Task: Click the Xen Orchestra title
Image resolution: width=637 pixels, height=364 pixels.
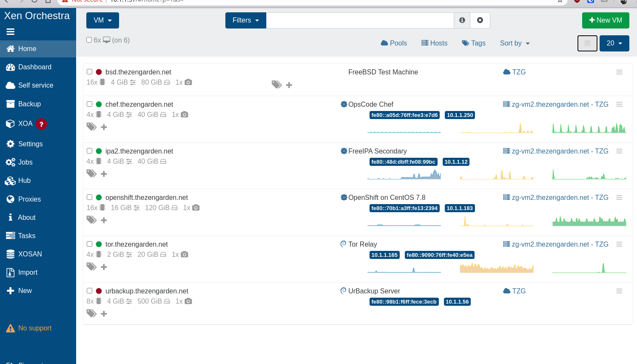Action: coord(37,16)
